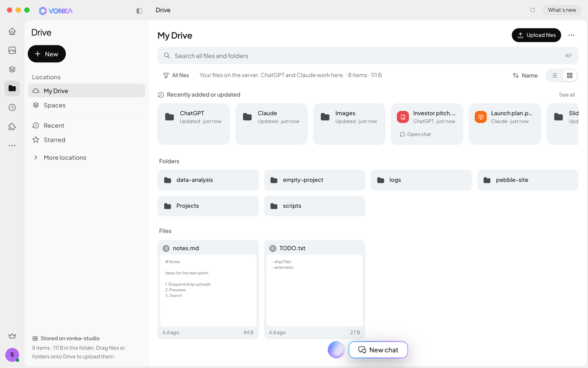The image size is (588, 368).
Task: Open the history clock rail icon
Action: coord(12,107)
